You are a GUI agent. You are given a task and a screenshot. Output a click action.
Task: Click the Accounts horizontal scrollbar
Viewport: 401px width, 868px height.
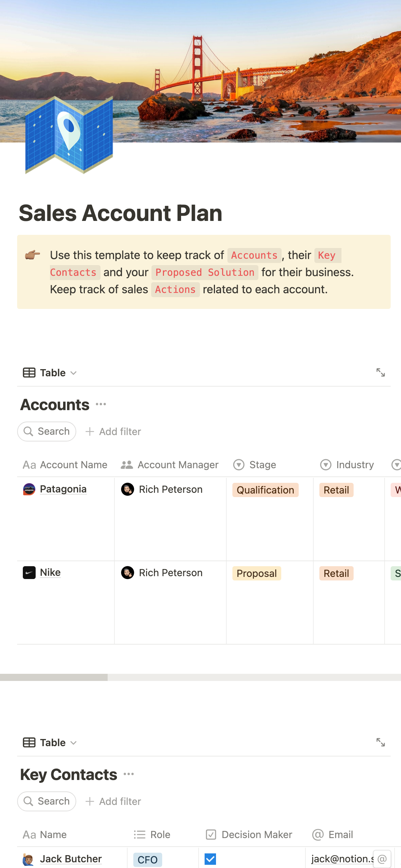pyautogui.click(x=53, y=677)
